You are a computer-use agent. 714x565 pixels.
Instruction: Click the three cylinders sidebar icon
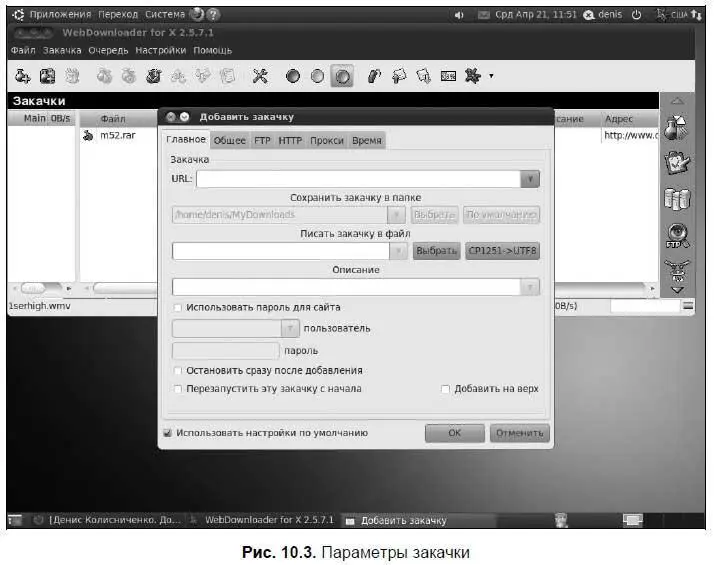pyautogui.click(x=677, y=199)
